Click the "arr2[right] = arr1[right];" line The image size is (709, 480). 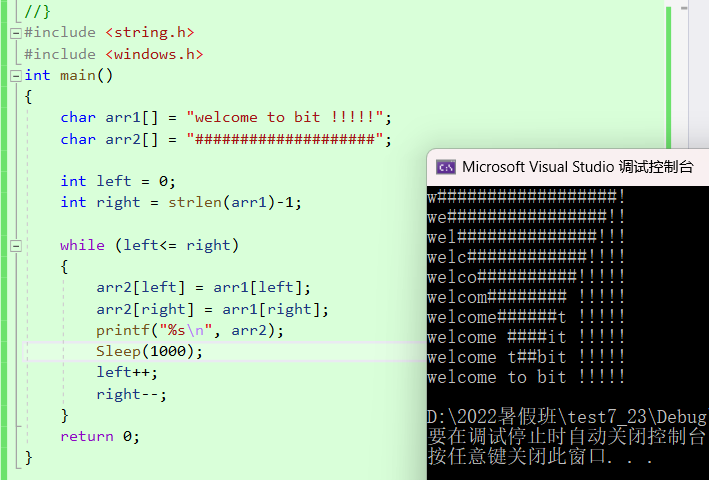pyautogui.click(x=213, y=310)
